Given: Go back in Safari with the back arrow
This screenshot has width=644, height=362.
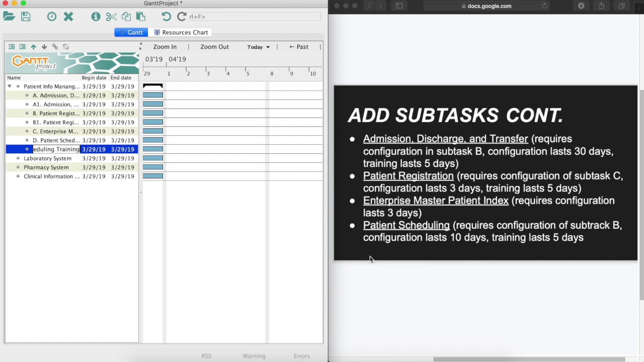Looking at the screenshot, I should pos(369,6).
